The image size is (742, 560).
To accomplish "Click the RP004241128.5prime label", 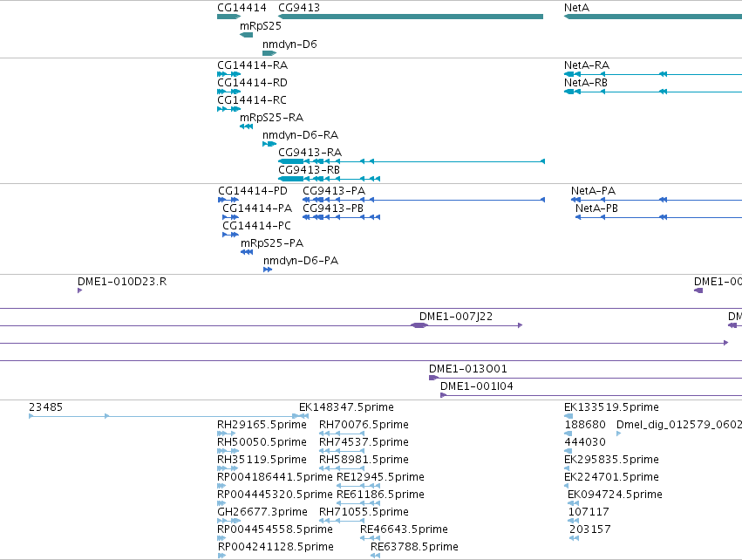I will coord(276,548).
